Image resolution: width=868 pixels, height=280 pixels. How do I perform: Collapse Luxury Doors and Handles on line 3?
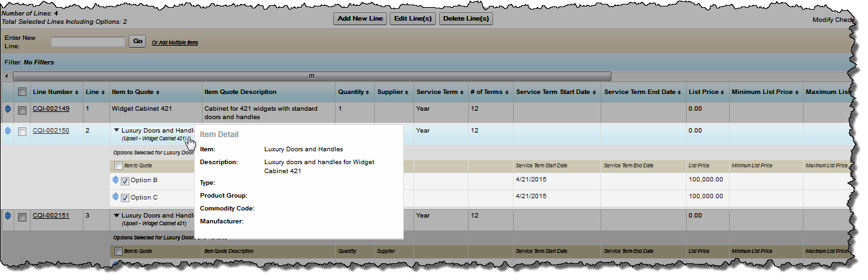click(116, 216)
